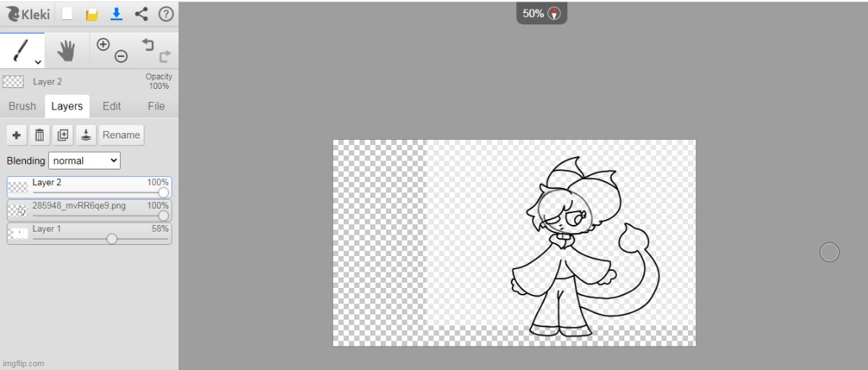Duplicate the current layer
The height and width of the screenshot is (370, 868).
[x=62, y=135]
